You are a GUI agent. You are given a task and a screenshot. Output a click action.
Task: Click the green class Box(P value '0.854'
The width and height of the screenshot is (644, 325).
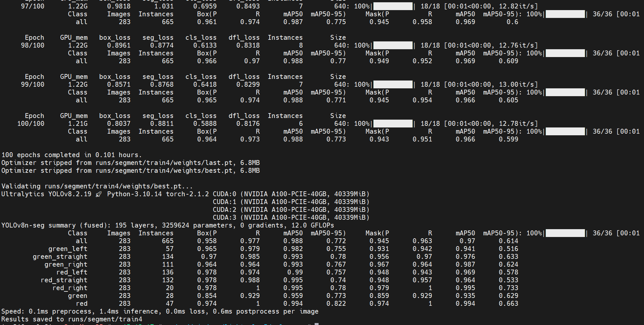point(207,296)
